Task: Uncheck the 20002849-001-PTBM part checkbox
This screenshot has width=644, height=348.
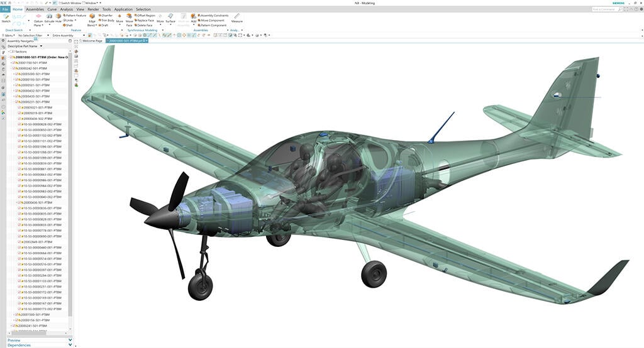Action: (19, 242)
